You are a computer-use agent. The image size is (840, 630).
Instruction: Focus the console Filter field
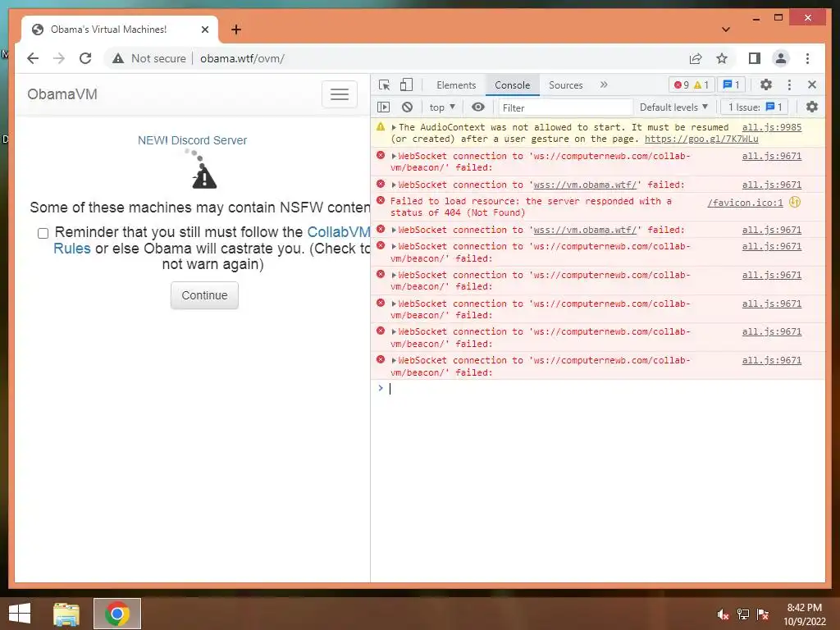coord(566,107)
